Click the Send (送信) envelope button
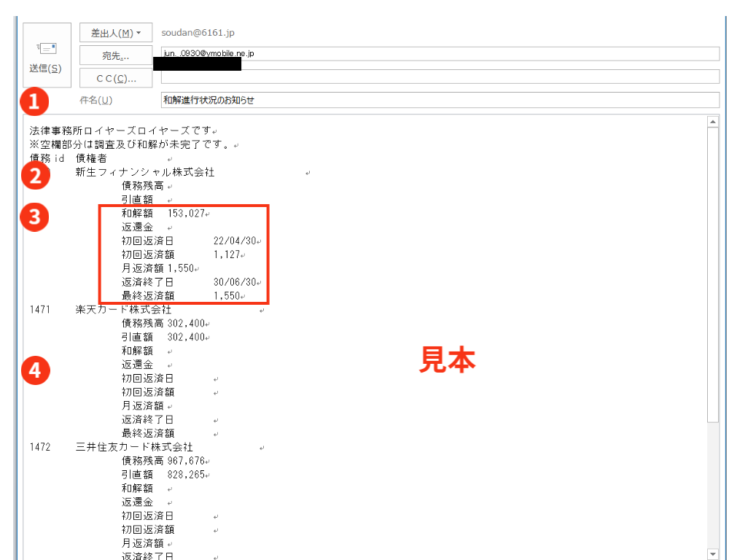The width and height of the screenshot is (729, 560). pyautogui.click(x=47, y=55)
